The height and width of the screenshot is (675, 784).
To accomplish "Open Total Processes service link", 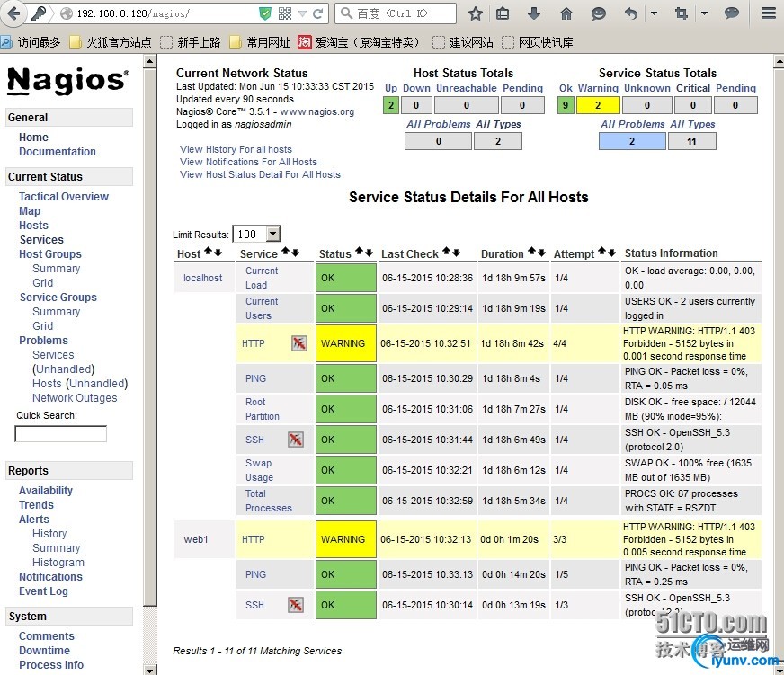I will click(x=268, y=501).
